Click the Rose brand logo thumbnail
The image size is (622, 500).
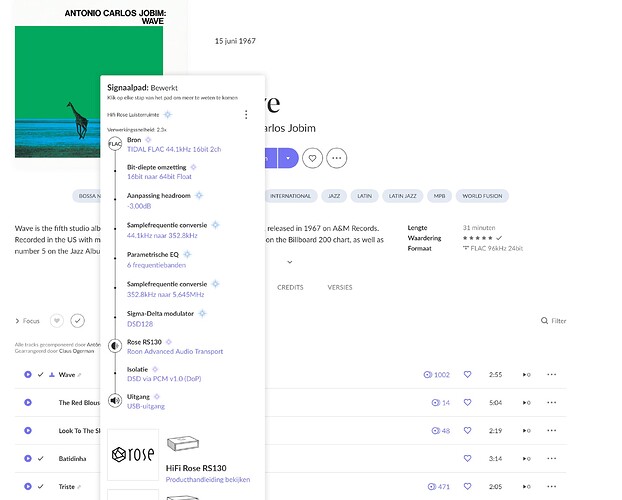click(133, 454)
